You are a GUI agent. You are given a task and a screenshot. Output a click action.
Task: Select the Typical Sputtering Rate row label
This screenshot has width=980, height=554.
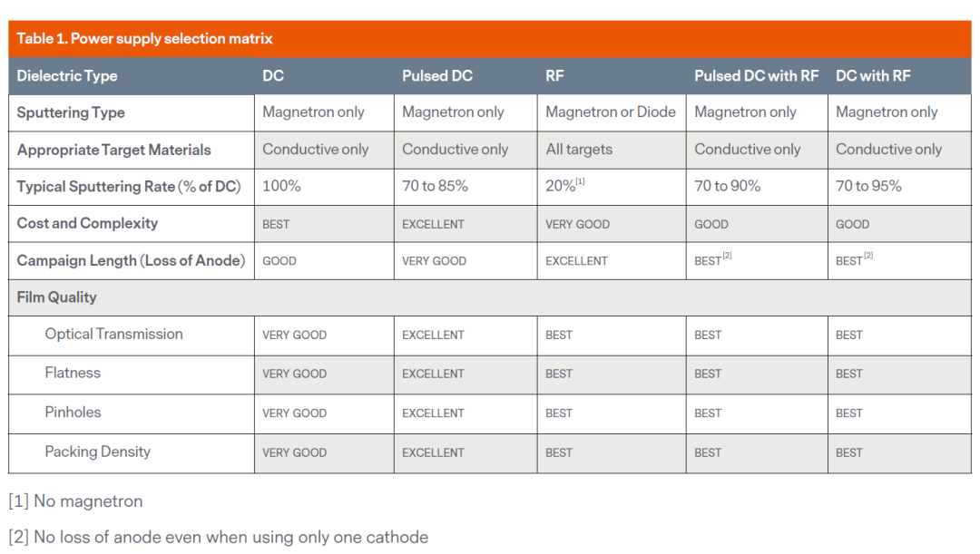(127, 187)
